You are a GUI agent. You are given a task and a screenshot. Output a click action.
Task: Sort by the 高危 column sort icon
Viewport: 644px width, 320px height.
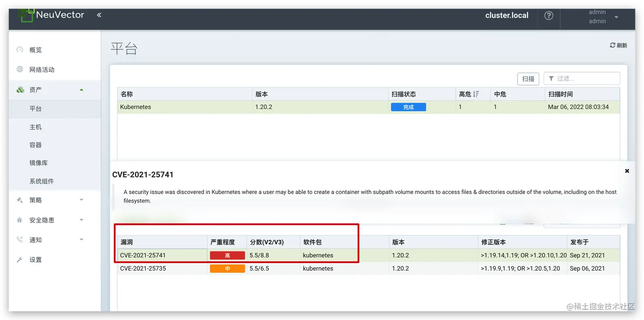[x=476, y=94]
